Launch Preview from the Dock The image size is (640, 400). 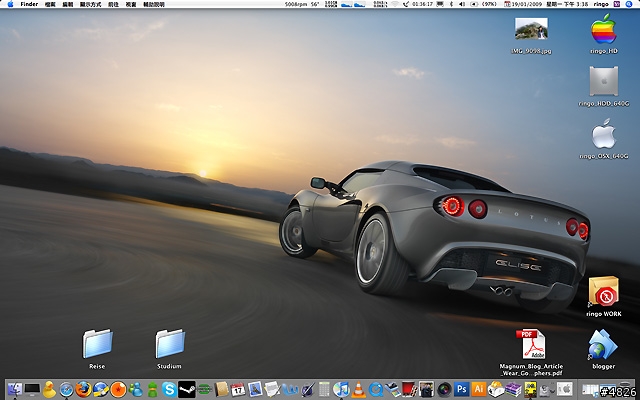coord(255,389)
